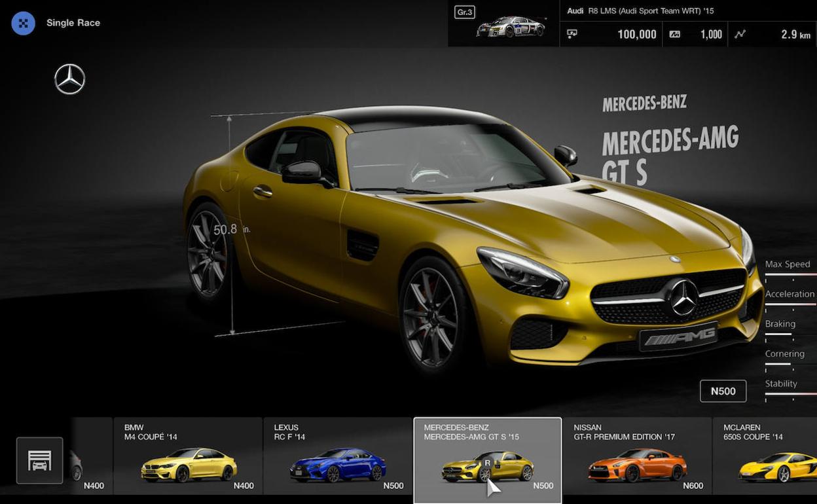Screen dimensions: 817x504
Task: Click the credits icon next to 100,000
Action: [x=572, y=34]
